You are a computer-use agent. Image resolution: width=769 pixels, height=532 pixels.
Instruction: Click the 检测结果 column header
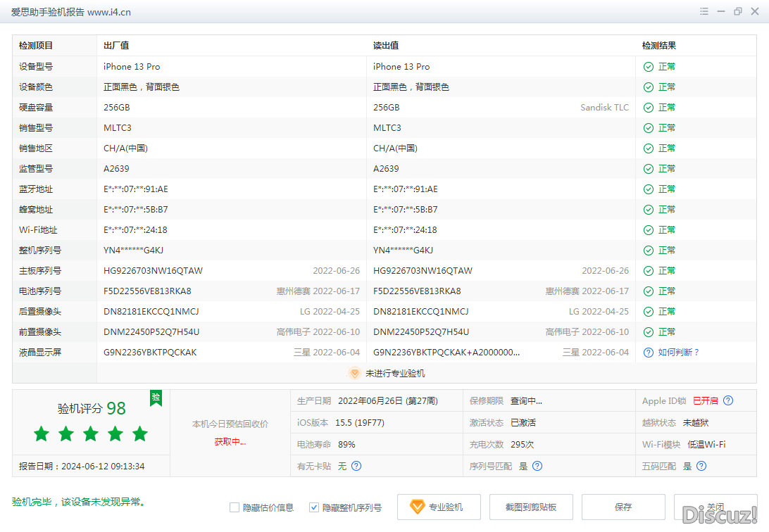(x=659, y=46)
